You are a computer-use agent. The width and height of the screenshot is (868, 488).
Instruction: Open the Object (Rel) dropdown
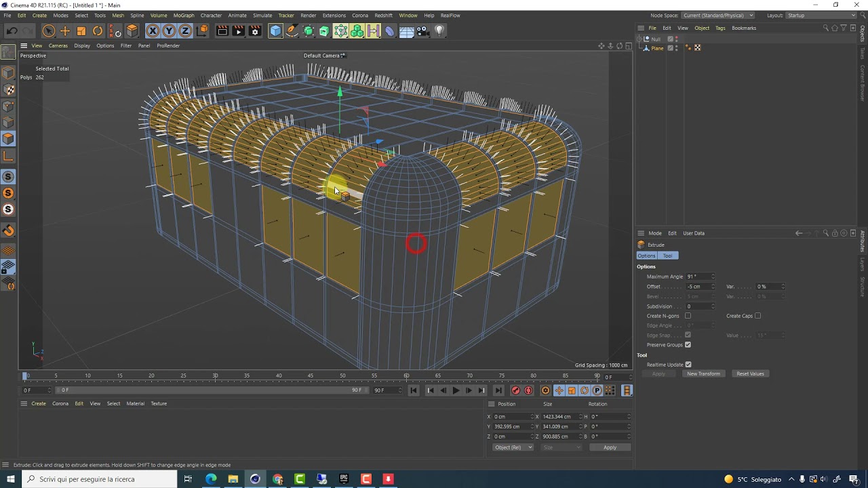tap(513, 447)
